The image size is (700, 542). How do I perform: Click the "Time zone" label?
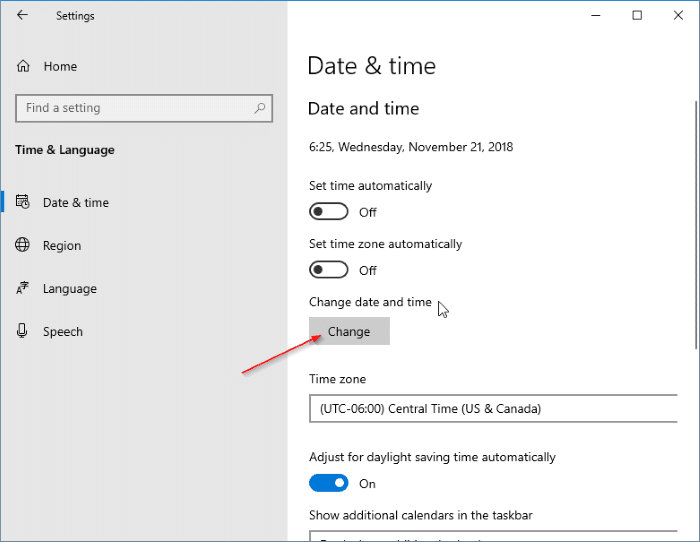tap(338, 379)
